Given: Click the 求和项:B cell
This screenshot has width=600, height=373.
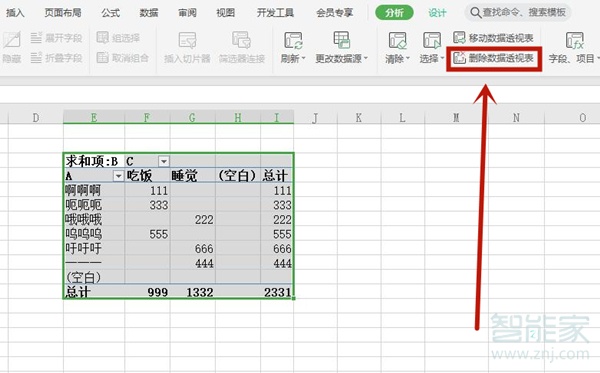Looking at the screenshot, I should 94,161.
